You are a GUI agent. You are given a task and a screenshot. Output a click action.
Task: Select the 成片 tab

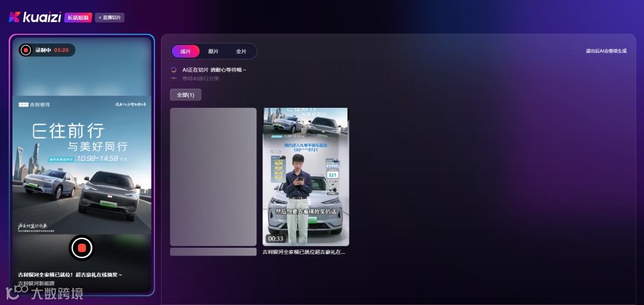[185, 51]
